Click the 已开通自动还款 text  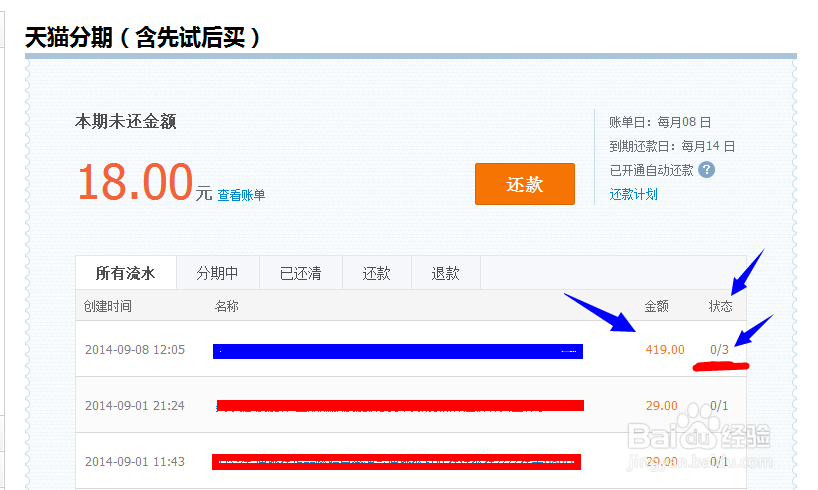(x=652, y=170)
